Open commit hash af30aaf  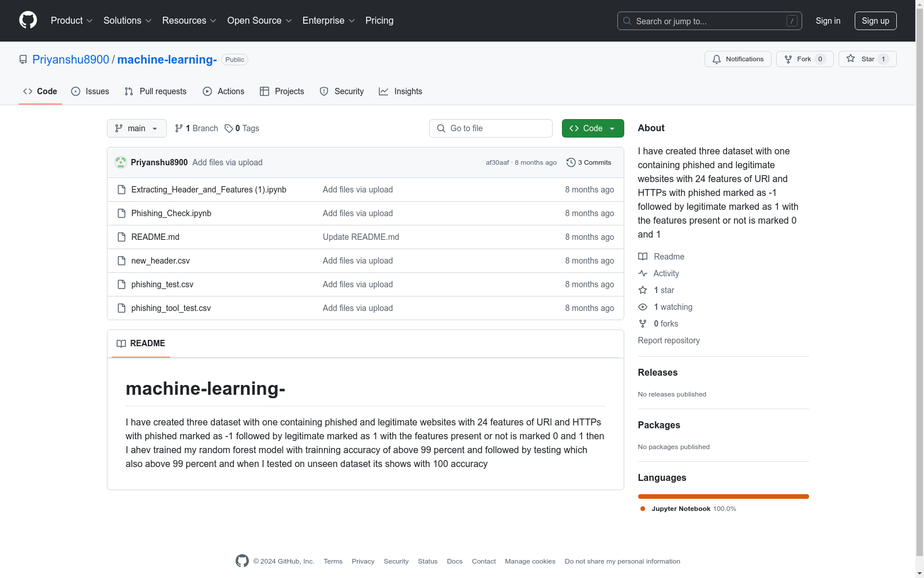[497, 162]
